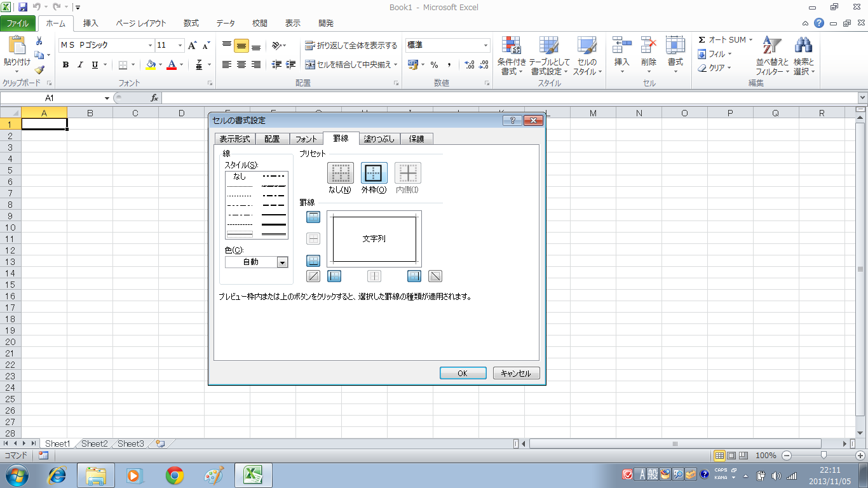The width and height of the screenshot is (868, 488).
Task: Toggle the left border button
Action: 334,276
